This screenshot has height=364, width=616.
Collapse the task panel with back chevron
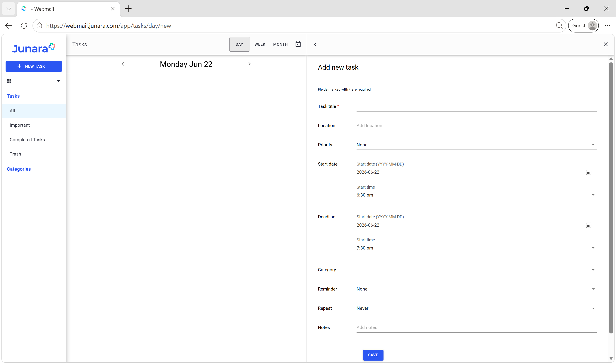315,44
